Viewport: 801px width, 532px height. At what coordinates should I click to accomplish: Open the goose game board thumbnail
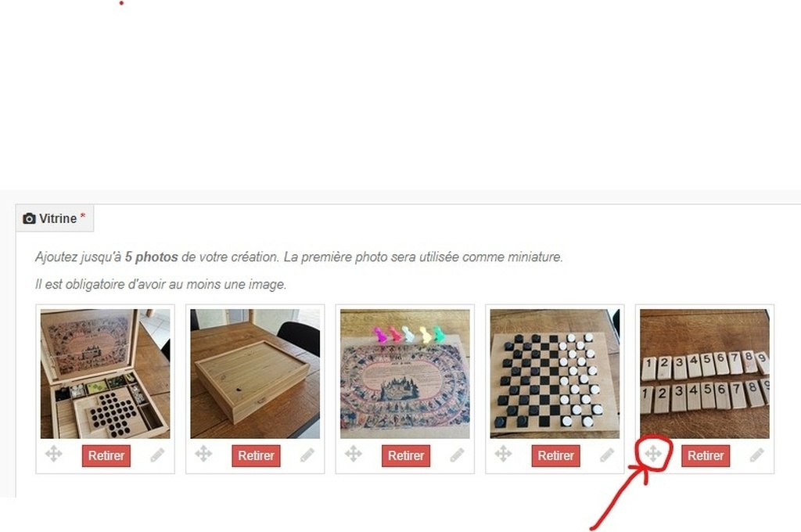pos(405,374)
